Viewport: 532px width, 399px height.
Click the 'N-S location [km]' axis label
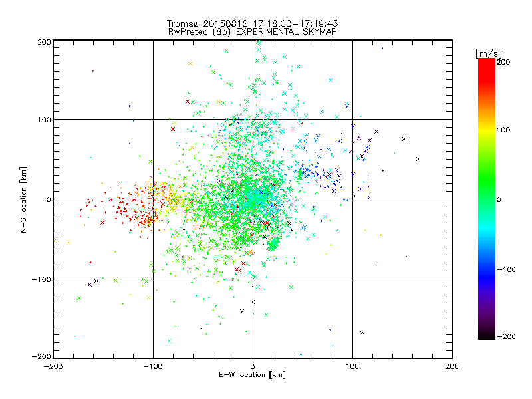tap(23, 200)
